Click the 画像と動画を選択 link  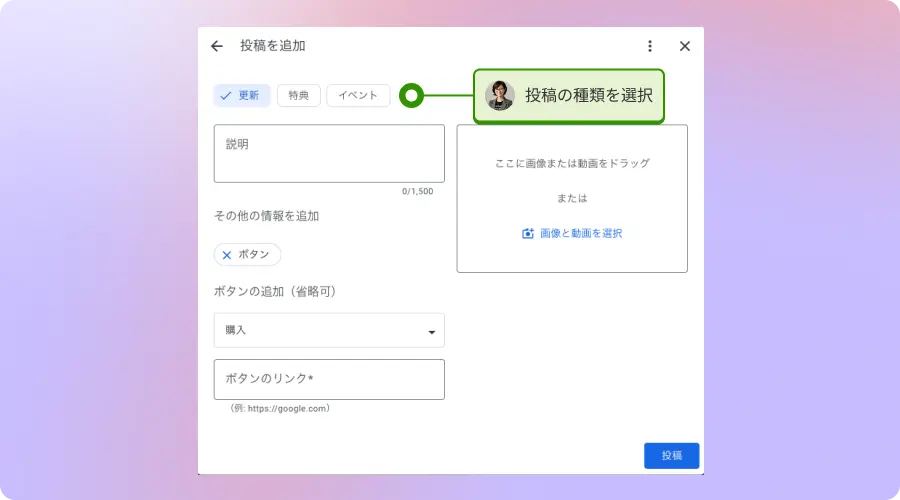click(x=581, y=233)
